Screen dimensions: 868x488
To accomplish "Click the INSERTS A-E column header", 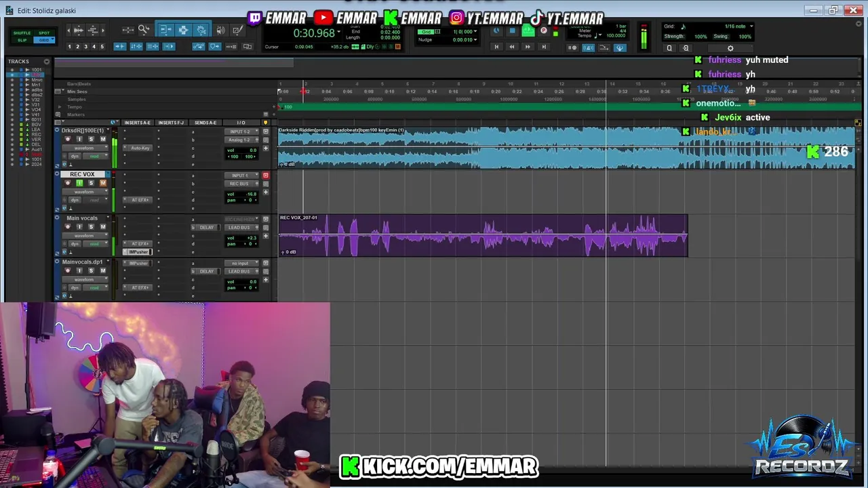I will point(138,123).
